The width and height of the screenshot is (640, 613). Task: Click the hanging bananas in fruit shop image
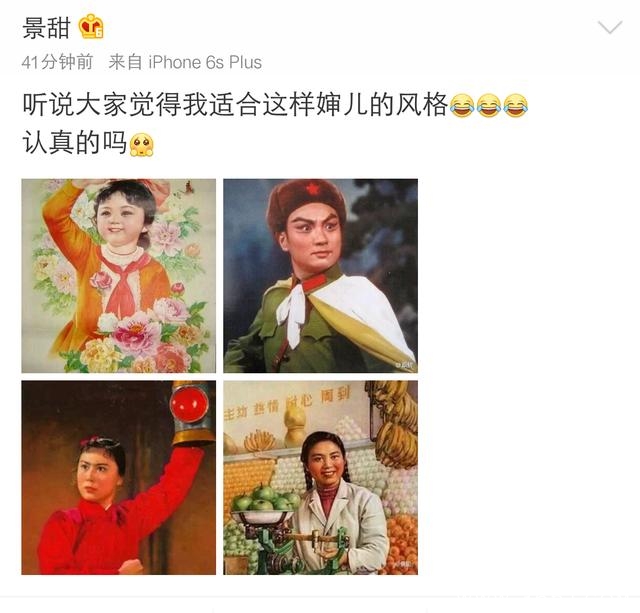396,429
